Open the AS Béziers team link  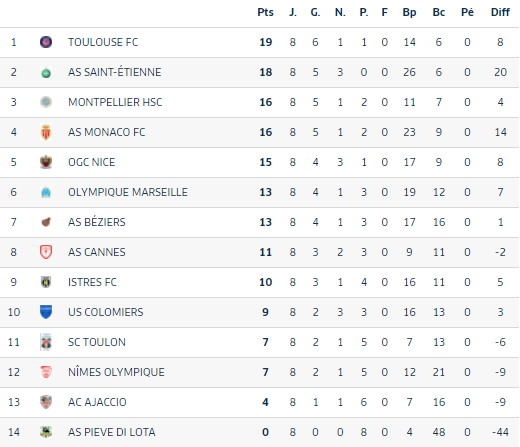(x=97, y=222)
